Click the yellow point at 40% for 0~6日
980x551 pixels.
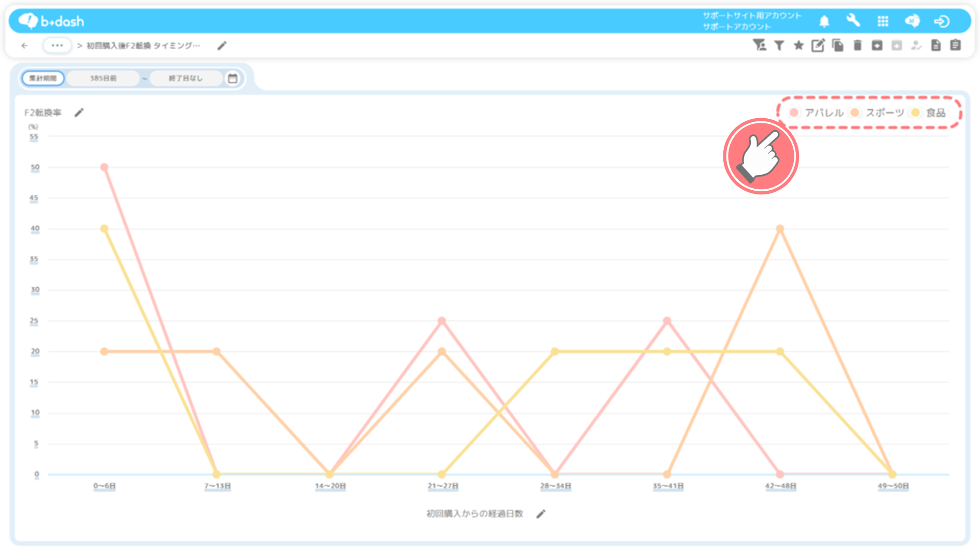[104, 229]
